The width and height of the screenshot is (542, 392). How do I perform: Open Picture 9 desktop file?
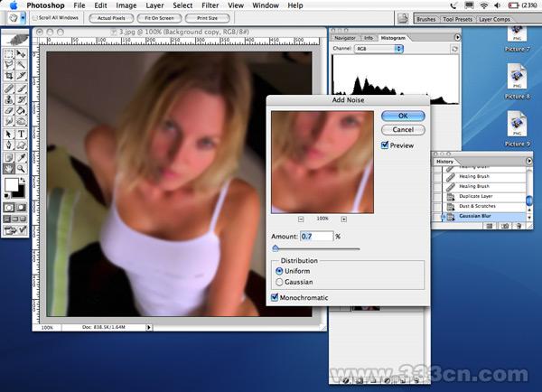(x=517, y=127)
